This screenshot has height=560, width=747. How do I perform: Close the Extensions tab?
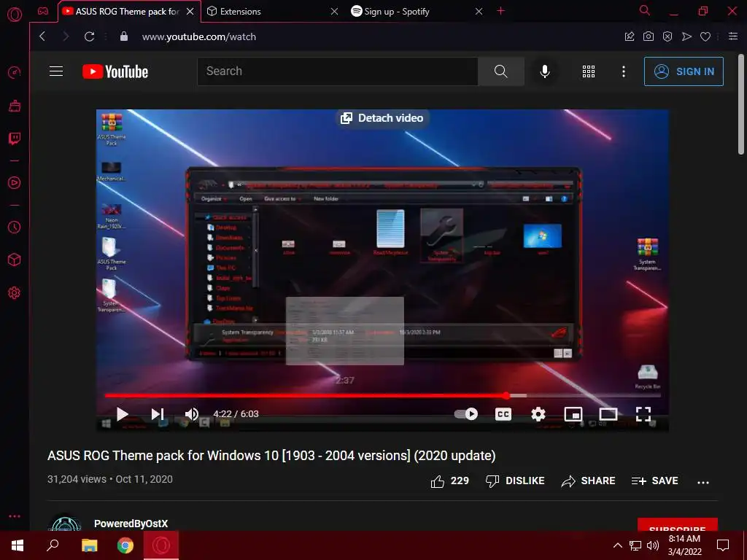pyautogui.click(x=334, y=12)
